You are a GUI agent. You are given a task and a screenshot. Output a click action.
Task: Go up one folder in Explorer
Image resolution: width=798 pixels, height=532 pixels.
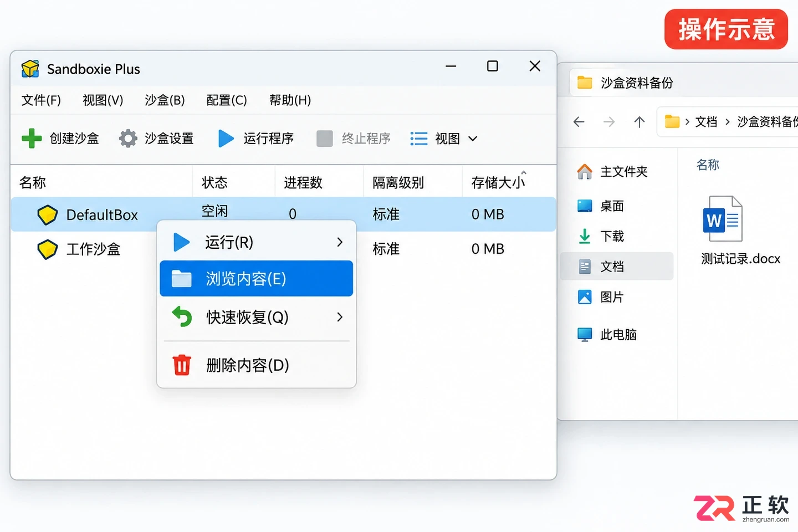pyautogui.click(x=640, y=122)
